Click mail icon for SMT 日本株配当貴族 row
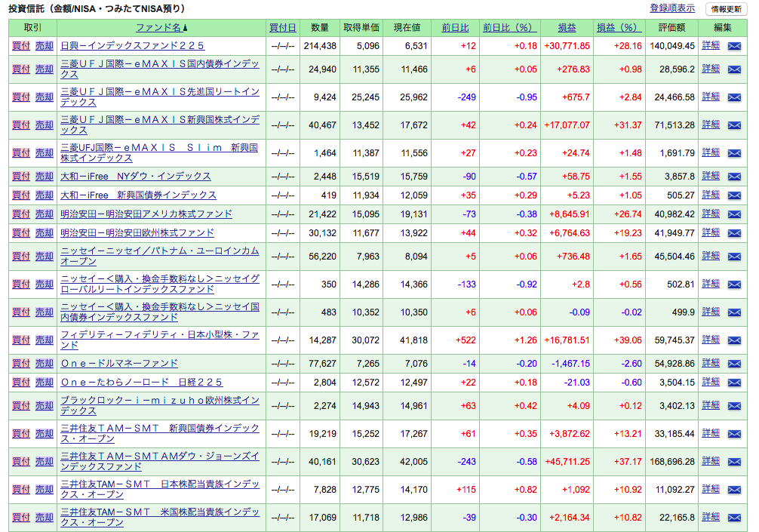The height and width of the screenshot is (532, 759). 734,490
